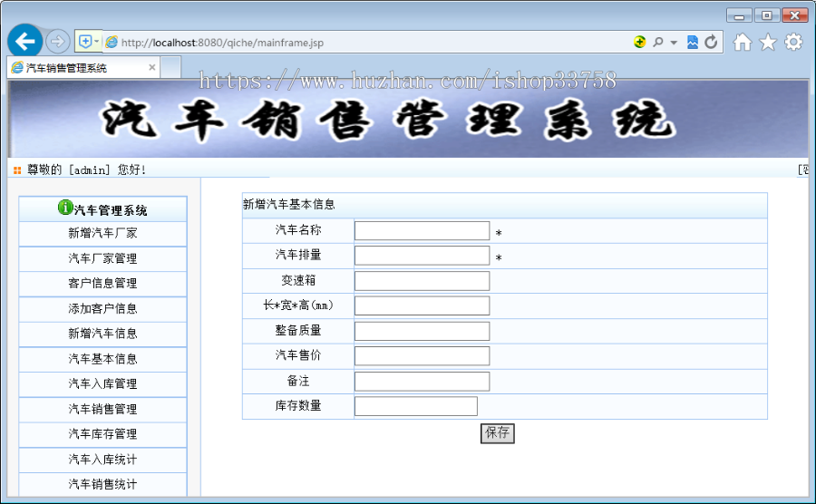Viewport: 816px width, 504px height.
Task: Open 汽车销售统计 menu item
Action: [x=102, y=484]
